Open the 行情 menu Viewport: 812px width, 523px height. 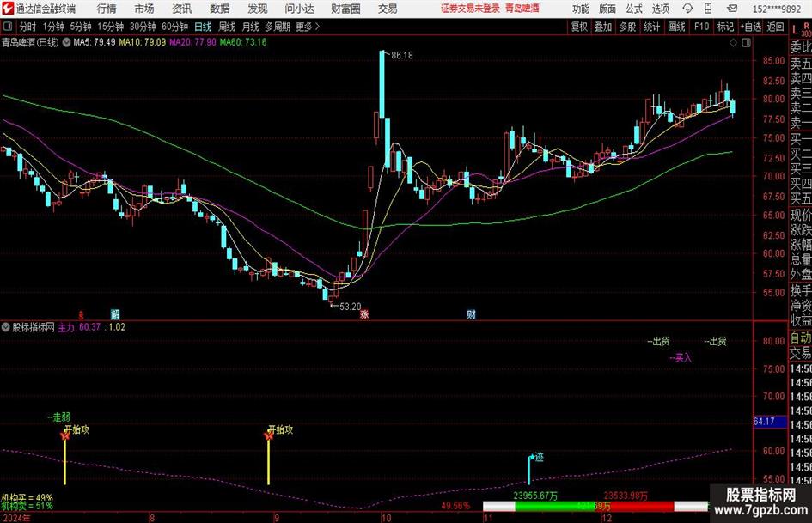(x=107, y=9)
